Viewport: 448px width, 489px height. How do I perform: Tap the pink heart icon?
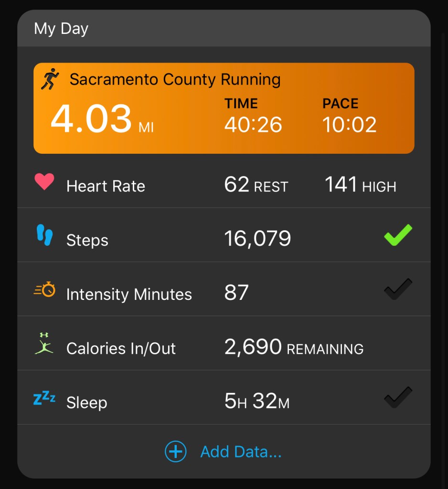click(44, 182)
